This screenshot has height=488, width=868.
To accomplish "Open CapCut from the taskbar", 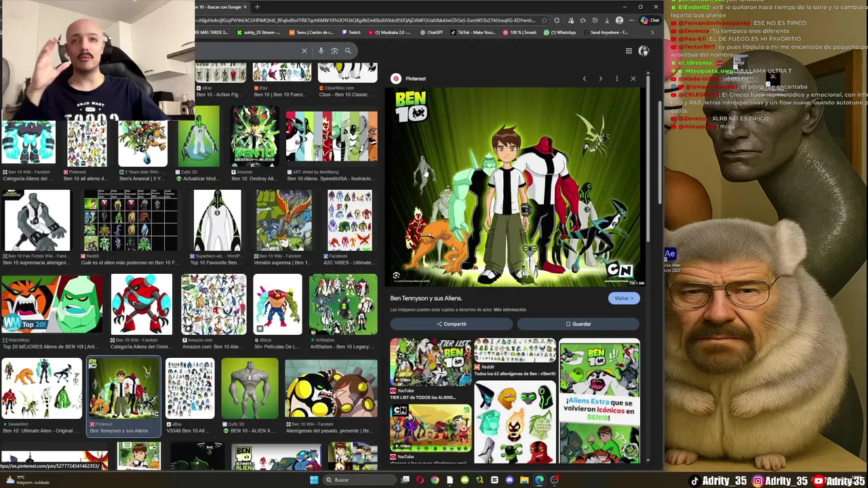I will (x=494, y=480).
